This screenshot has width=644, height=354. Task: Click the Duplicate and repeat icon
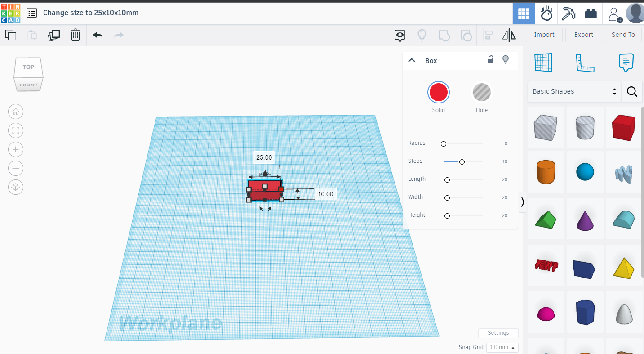point(54,35)
